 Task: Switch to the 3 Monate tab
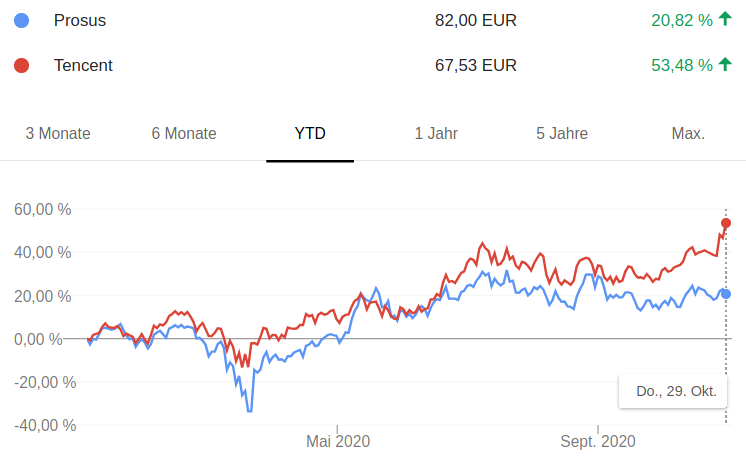pyautogui.click(x=58, y=134)
